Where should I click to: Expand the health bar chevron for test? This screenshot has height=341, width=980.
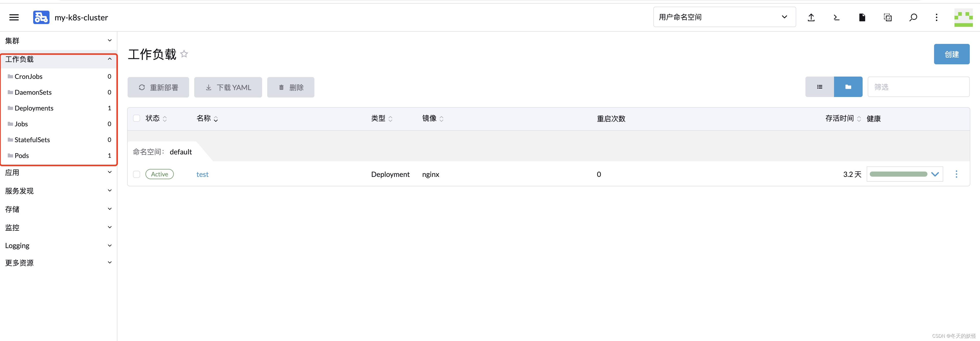pyautogui.click(x=935, y=174)
